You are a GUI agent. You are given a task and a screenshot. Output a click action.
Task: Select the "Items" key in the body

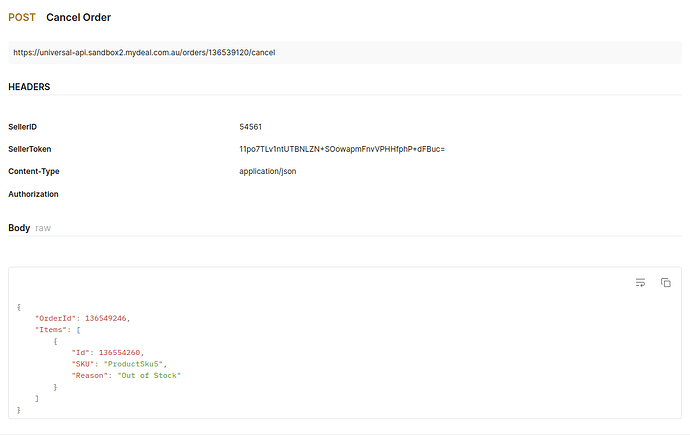coord(51,329)
